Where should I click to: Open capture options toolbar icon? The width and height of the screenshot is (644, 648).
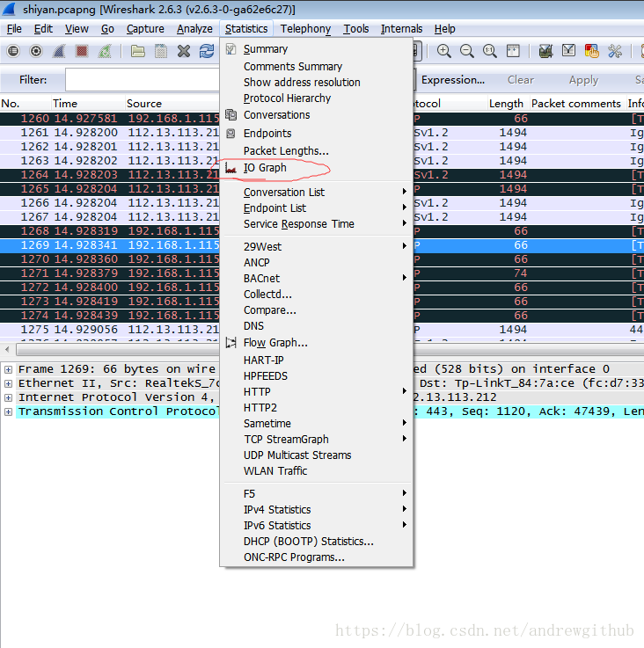(36, 51)
